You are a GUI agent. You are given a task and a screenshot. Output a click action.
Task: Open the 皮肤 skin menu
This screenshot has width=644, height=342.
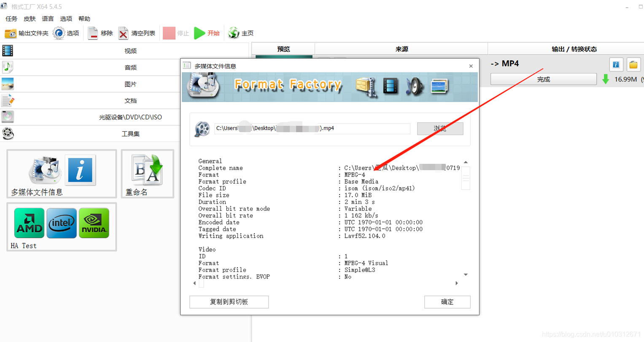point(30,19)
